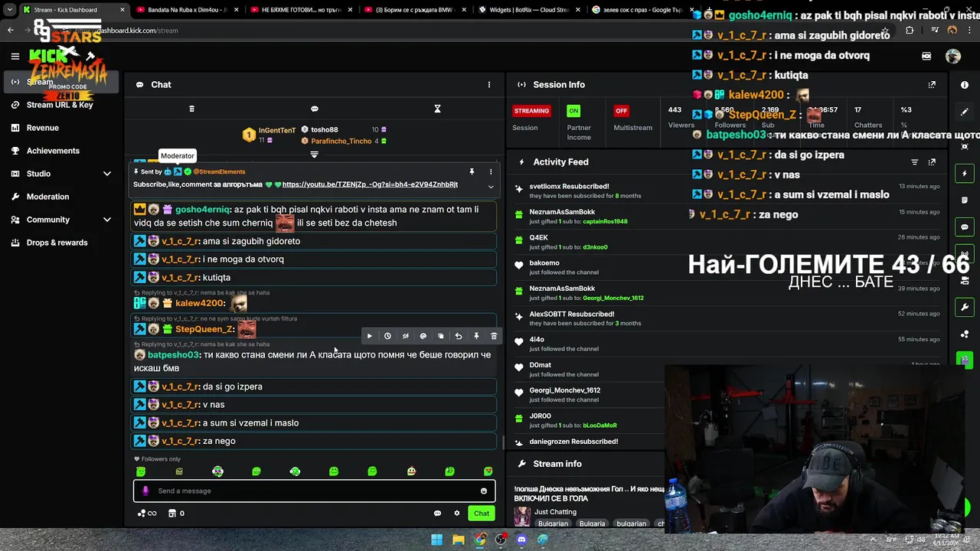980x551 pixels.
Task: Toggle the Partner Income ON badge
Action: 573,111
